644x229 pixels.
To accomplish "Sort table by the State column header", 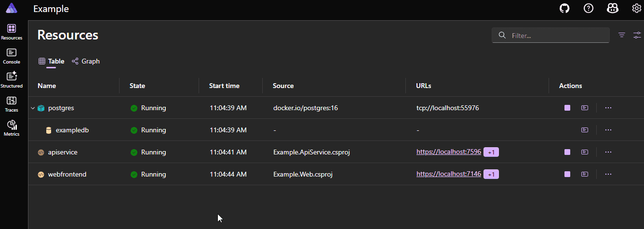I will pos(137,86).
